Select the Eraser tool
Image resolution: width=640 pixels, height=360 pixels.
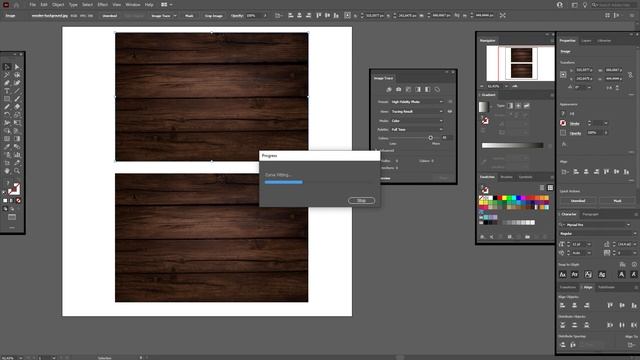[x=17, y=107]
